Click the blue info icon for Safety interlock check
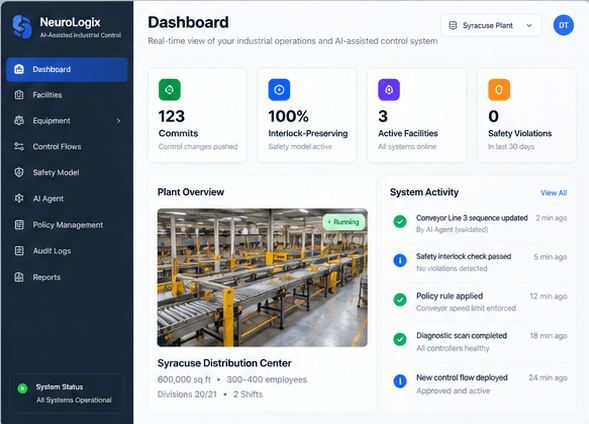589x424 pixels. (x=400, y=260)
